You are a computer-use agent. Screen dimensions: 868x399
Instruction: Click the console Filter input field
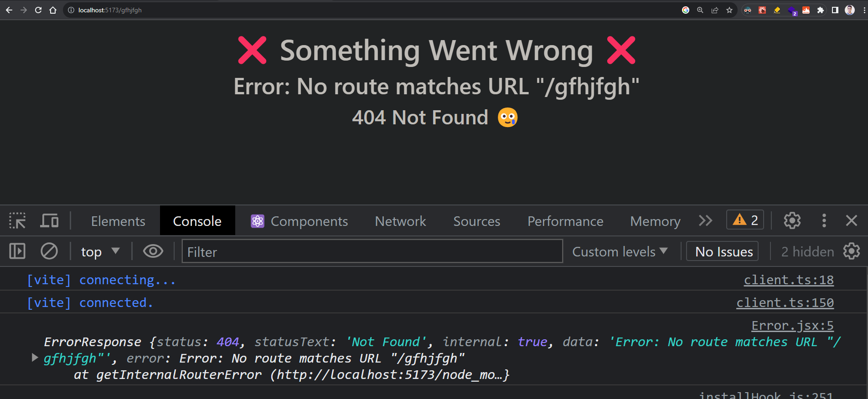click(372, 251)
